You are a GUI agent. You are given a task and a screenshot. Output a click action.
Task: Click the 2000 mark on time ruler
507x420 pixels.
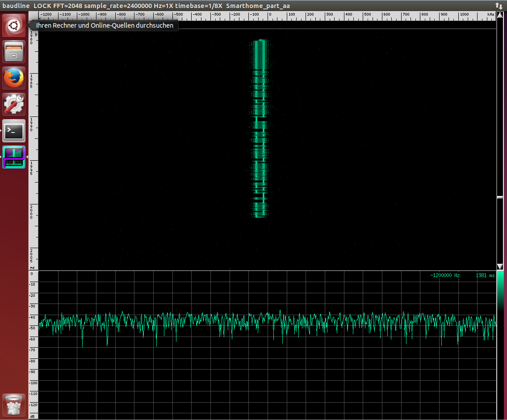[x=31, y=212]
